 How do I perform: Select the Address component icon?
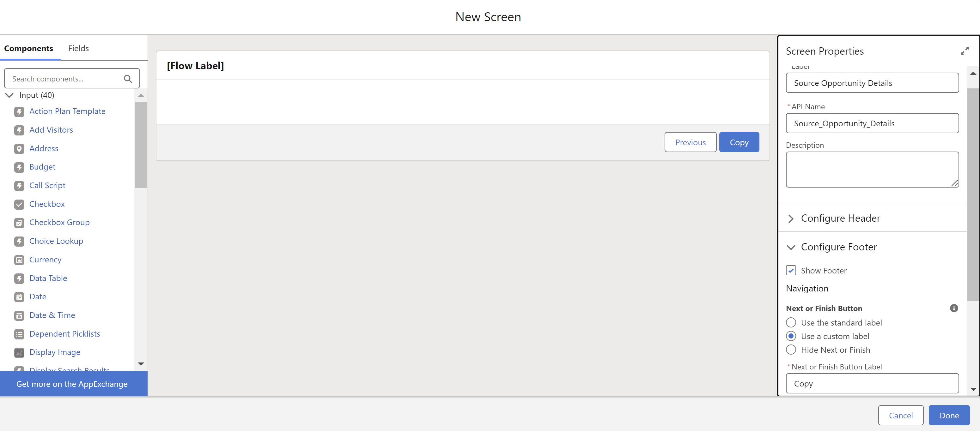tap(19, 149)
